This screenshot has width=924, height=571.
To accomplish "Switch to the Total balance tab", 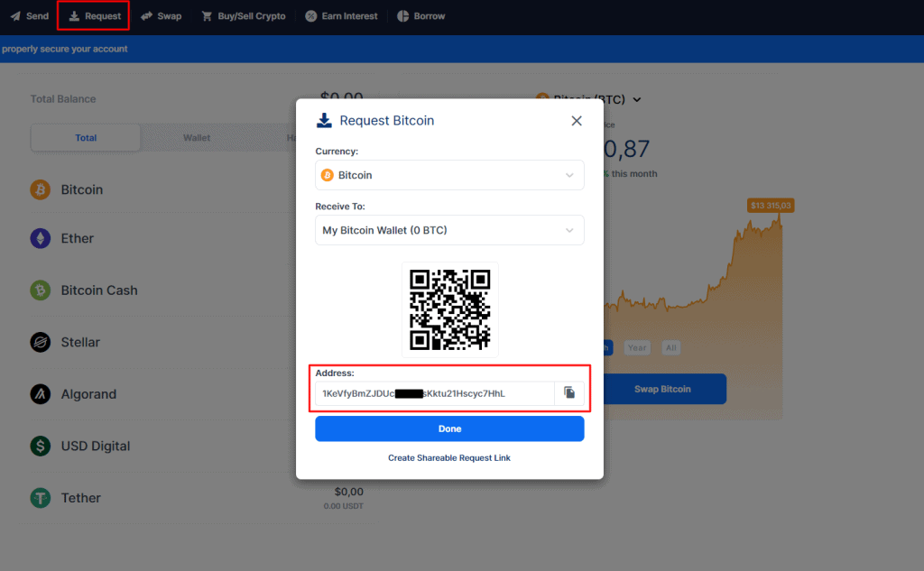I will coord(86,138).
